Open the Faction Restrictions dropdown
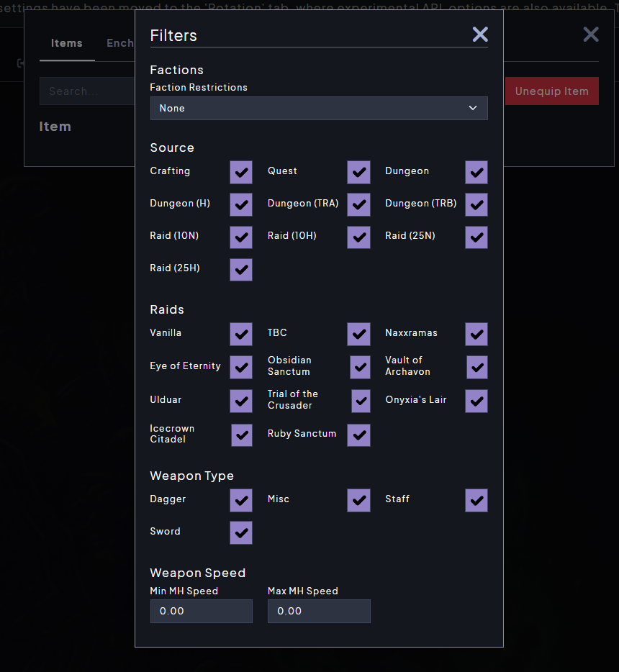The height and width of the screenshot is (672, 619). click(319, 108)
